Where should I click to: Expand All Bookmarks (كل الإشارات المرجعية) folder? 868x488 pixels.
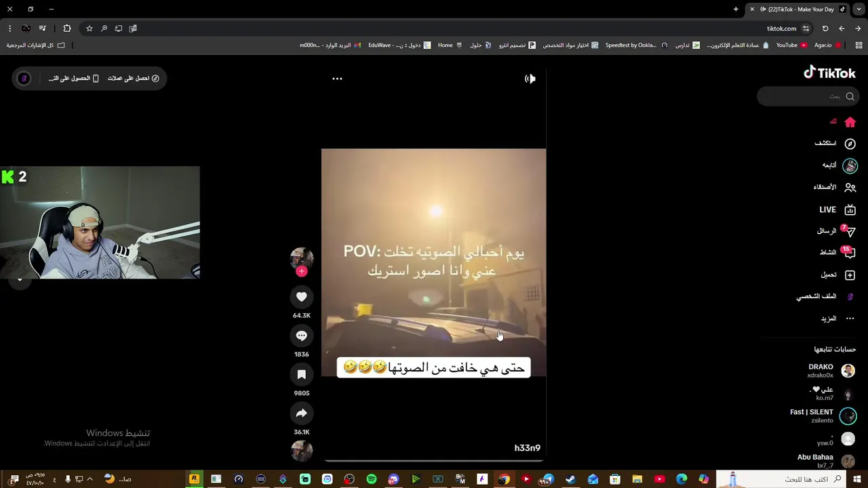click(x=35, y=45)
